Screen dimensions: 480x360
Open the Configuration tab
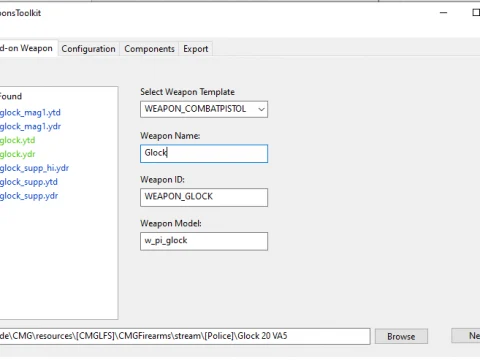[x=88, y=49]
